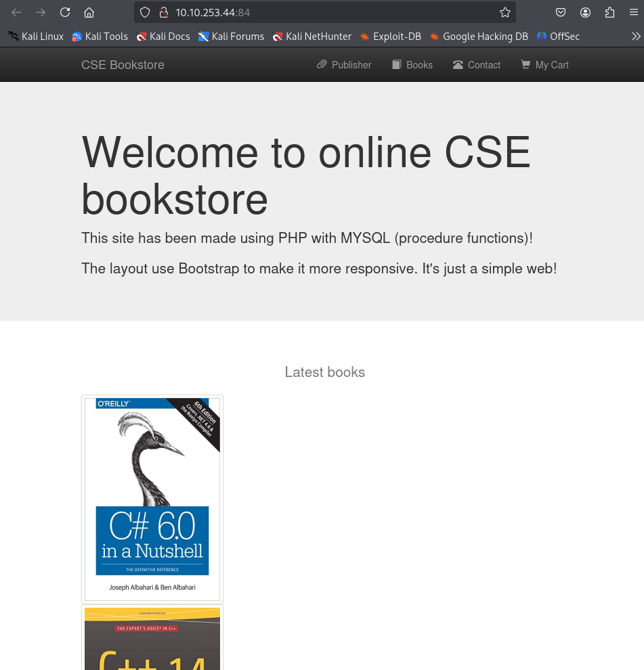
Task: Open the C# 6.0 in a Nutshell book
Action: click(x=152, y=499)
